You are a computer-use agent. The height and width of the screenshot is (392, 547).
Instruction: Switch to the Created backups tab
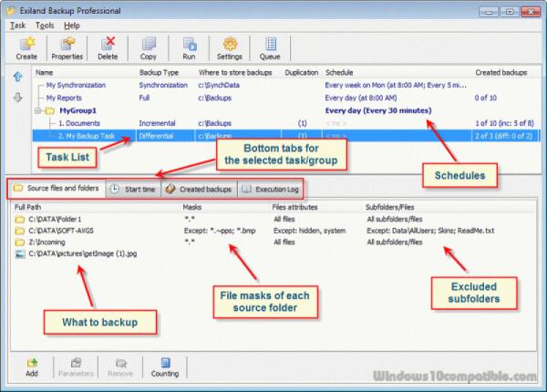coord(199,189)
